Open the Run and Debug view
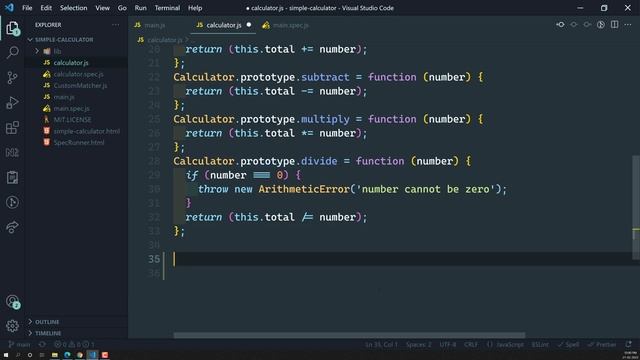The image size is (640, 360). tap(12, 102)
